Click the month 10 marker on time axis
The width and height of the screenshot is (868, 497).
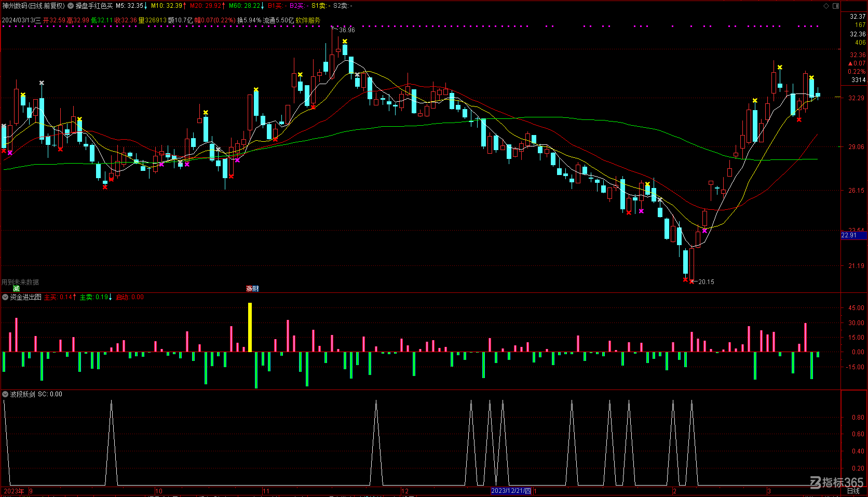tap(159, 491)
